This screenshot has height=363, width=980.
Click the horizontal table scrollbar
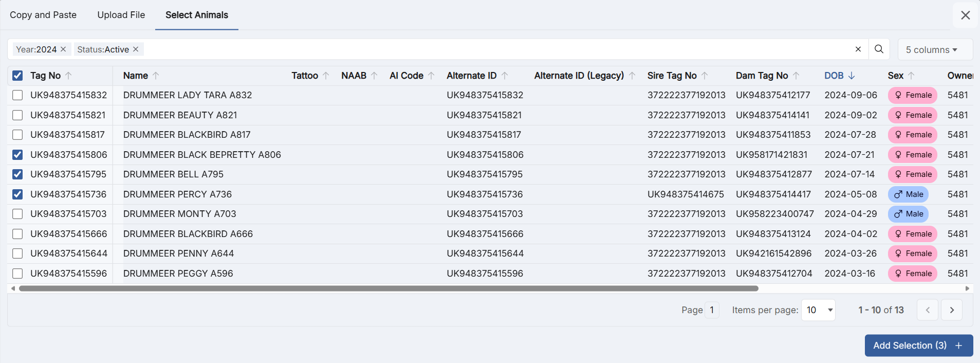click(x=389, y=288)
